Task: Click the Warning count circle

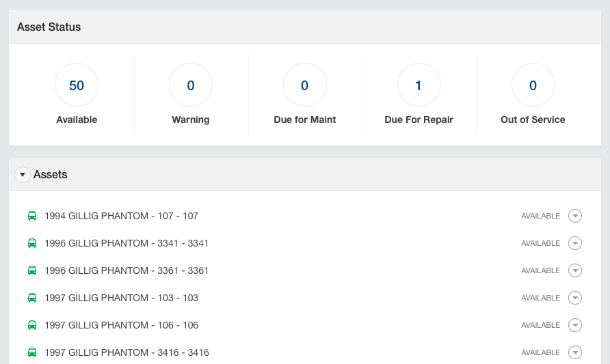Action: [x=191, y=85]
